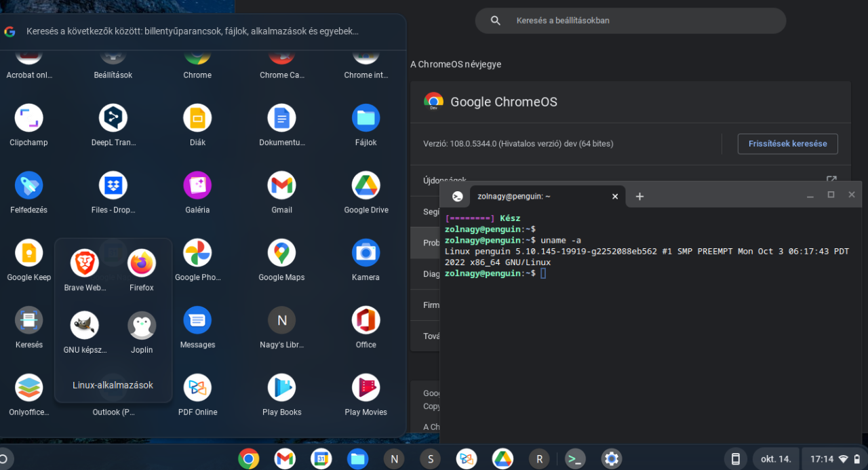Open the Diák (Slides) app
Viewport: 868px width, 470px height.
pos(197,118)
